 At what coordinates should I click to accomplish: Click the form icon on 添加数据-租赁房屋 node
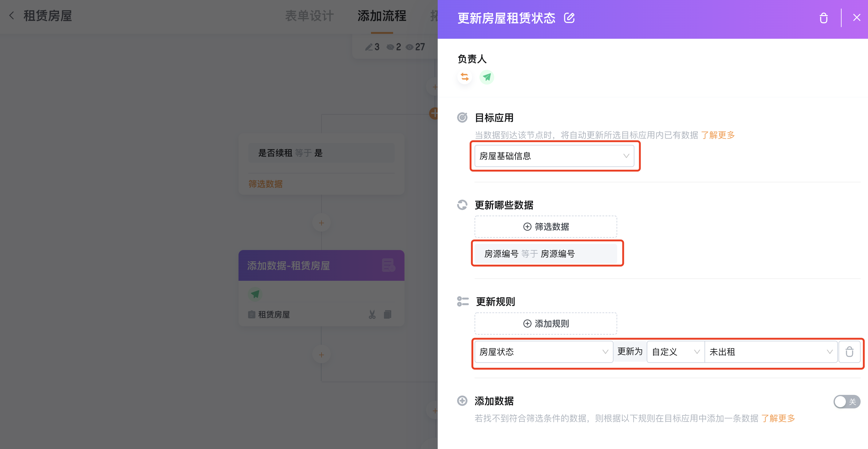click(x=389, y=265)
